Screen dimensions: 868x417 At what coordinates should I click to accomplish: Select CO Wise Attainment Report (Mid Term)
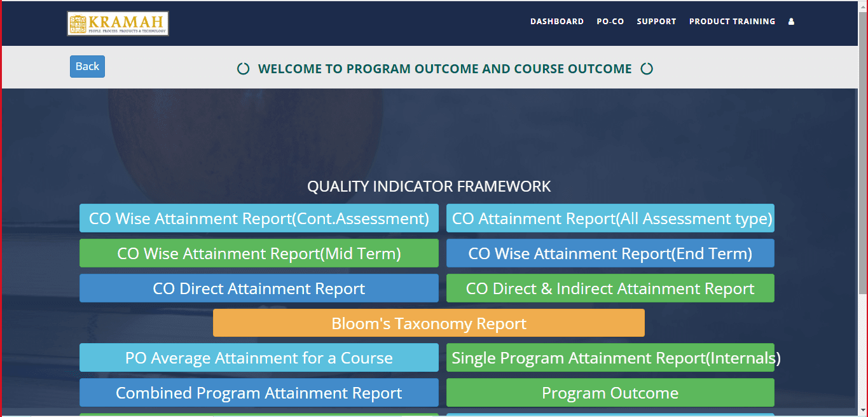tap(259, 253)
